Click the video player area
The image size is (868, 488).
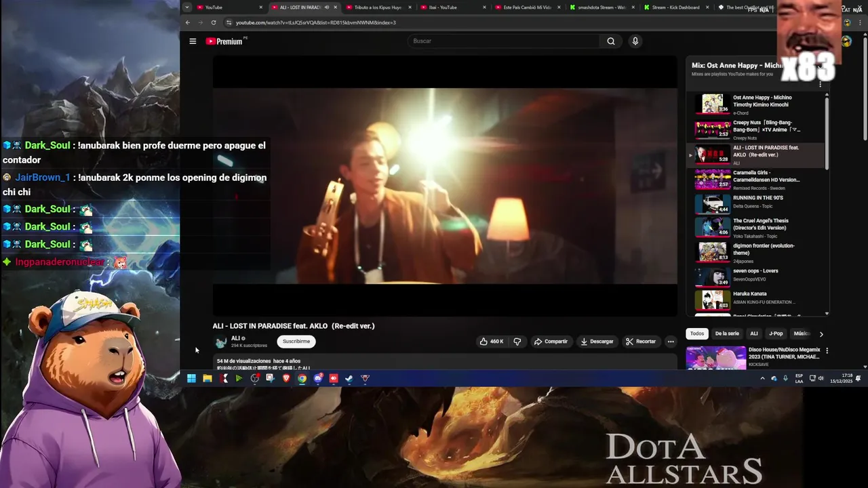point(445,186)
